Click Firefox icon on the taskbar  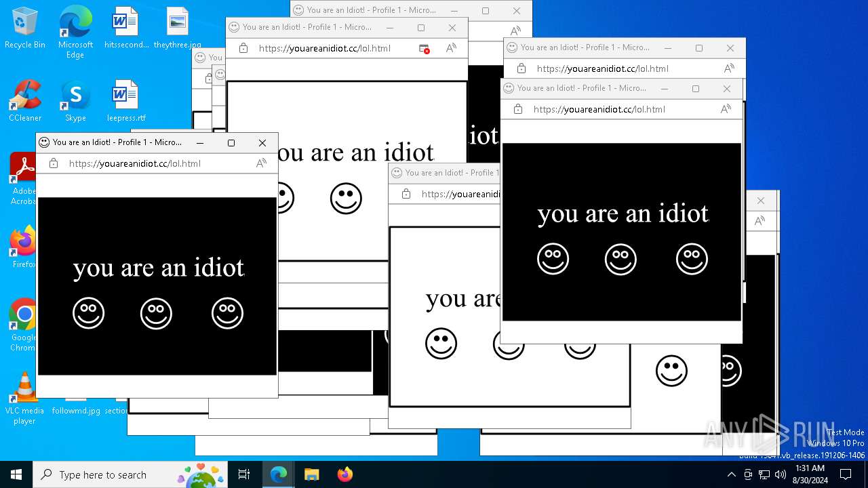pos(344,474)
